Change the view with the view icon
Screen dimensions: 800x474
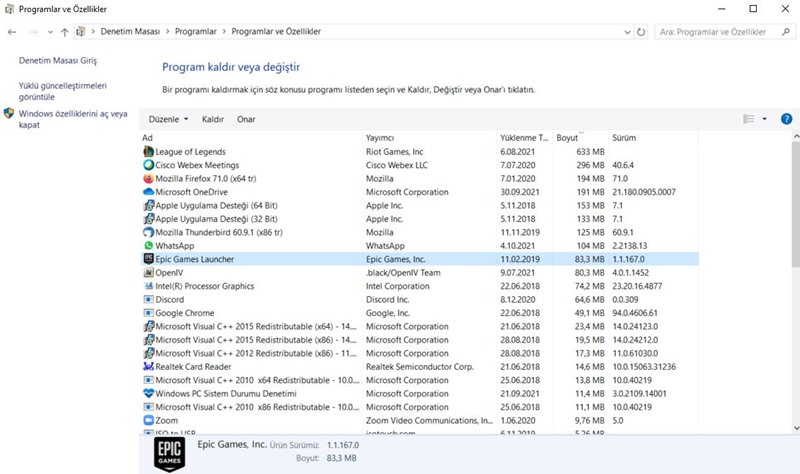click(x=748, y=119)
